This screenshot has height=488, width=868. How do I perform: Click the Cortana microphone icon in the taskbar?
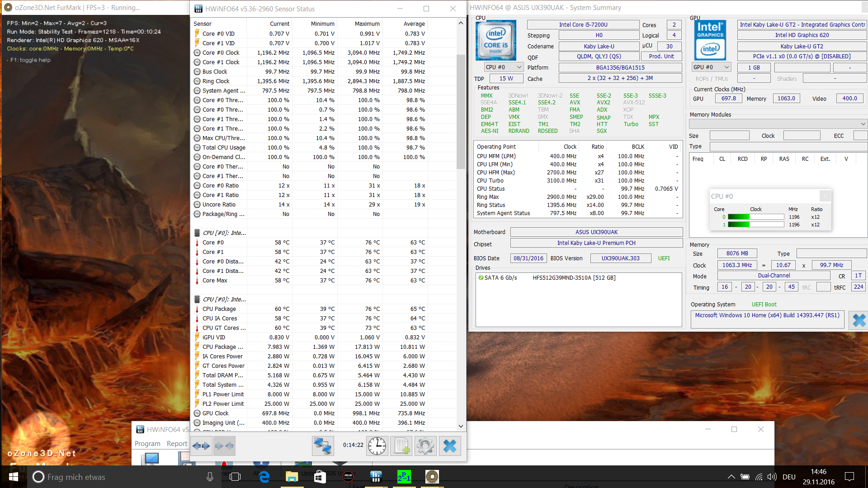pos(210,477)
